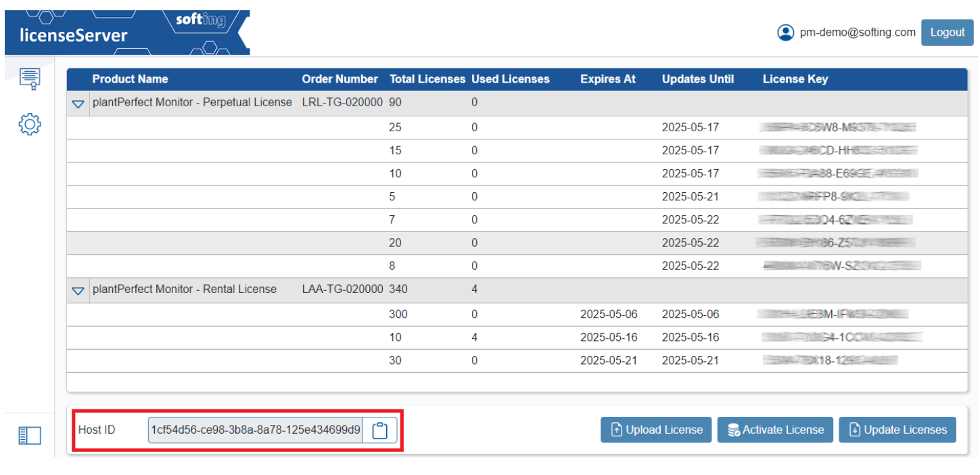
Task: Click the Host ID label
Action: 97,430
